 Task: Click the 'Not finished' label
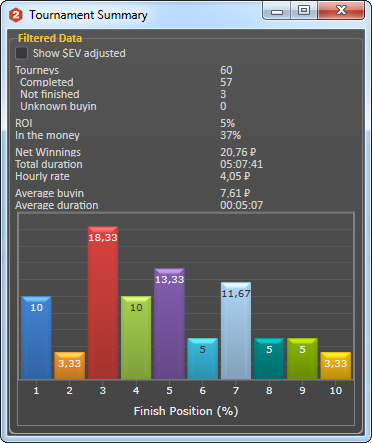click(x=50, y=94)
